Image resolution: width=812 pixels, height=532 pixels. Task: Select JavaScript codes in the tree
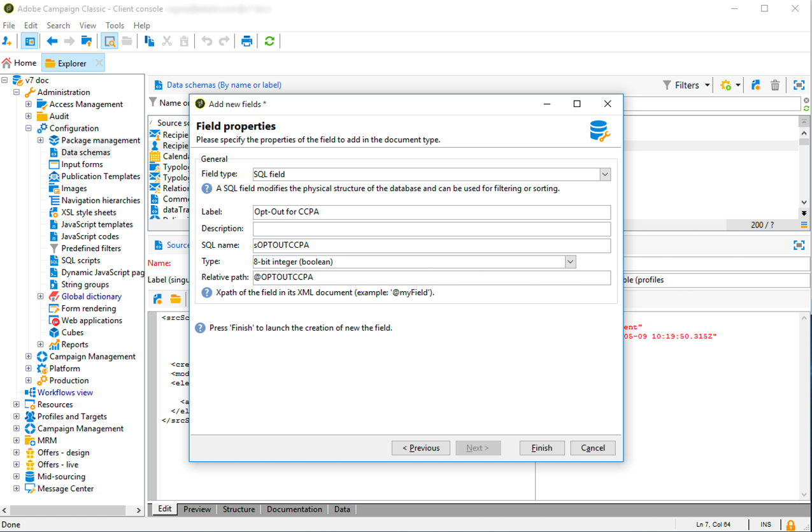pyautogui.click(x=90, y=236)
